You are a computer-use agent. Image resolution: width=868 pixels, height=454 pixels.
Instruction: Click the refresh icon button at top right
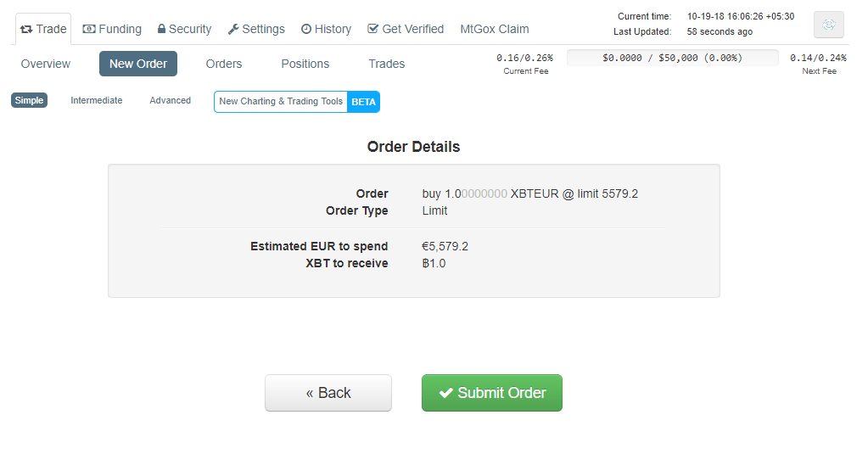click(828, 25)
